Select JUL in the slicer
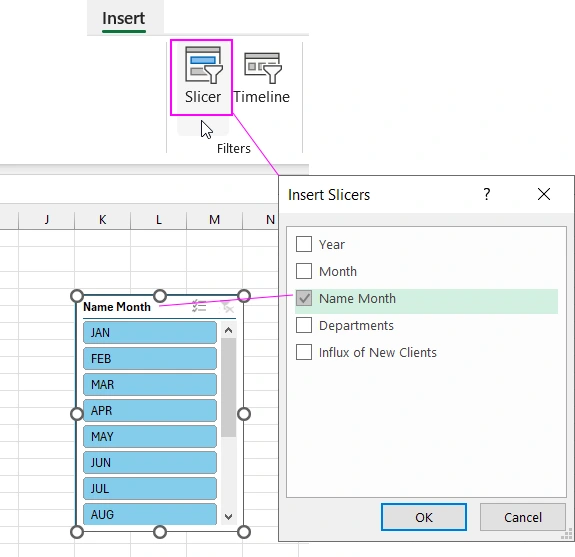The height and width of the screenshot is (557, 575). point(150,489)
